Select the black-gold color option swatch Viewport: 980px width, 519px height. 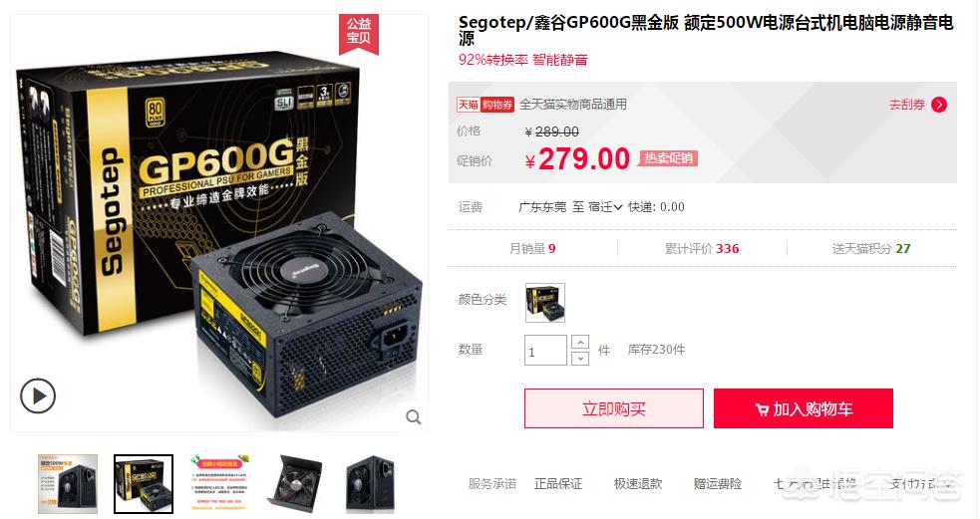[545, 303]
